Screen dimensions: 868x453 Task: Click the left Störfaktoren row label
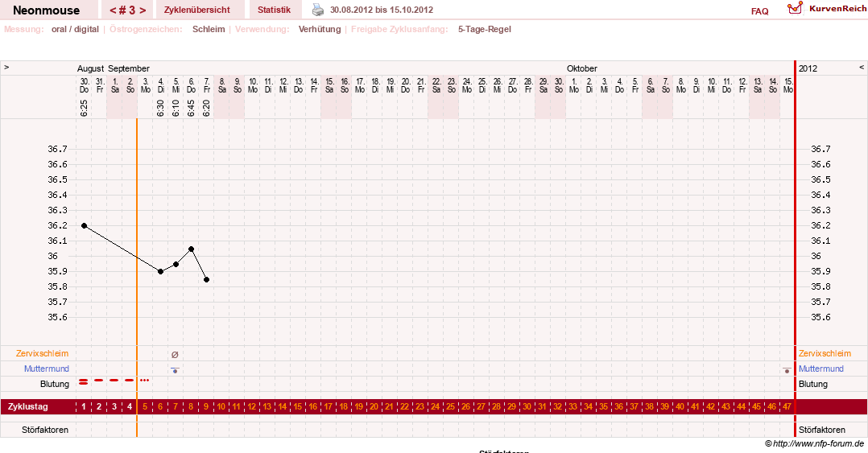coord(45,430)
